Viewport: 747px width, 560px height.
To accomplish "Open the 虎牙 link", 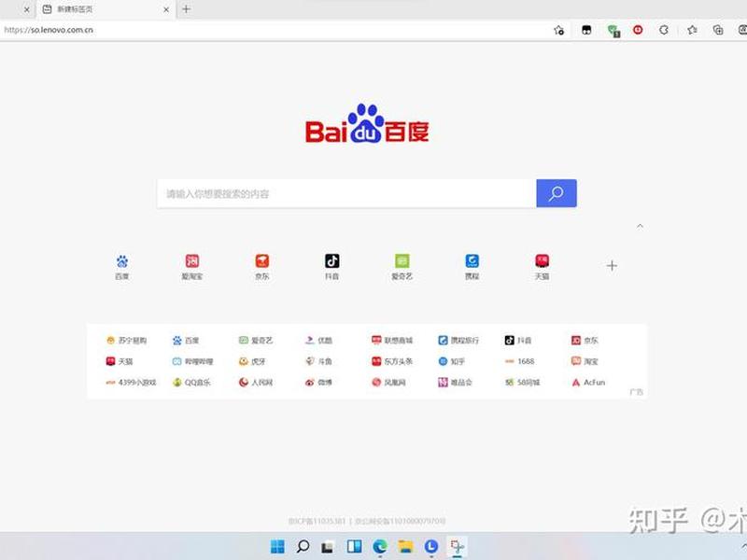I will 252,361.
